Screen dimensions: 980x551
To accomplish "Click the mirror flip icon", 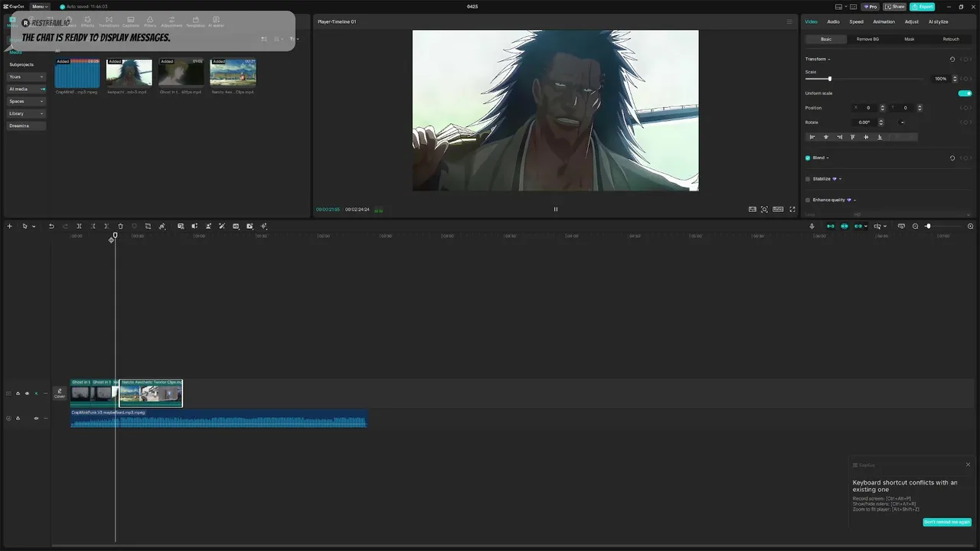I will tap(194, 227).
